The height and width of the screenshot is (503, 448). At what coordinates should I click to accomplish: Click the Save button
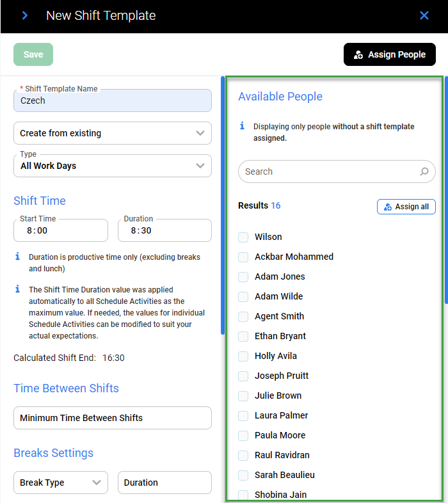tap(33, 54)
